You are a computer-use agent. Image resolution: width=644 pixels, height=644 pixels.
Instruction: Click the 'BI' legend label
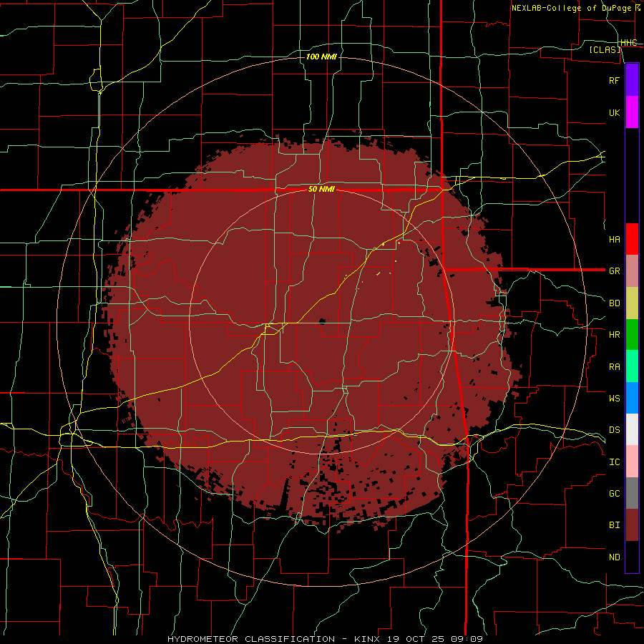pos(615,525)
